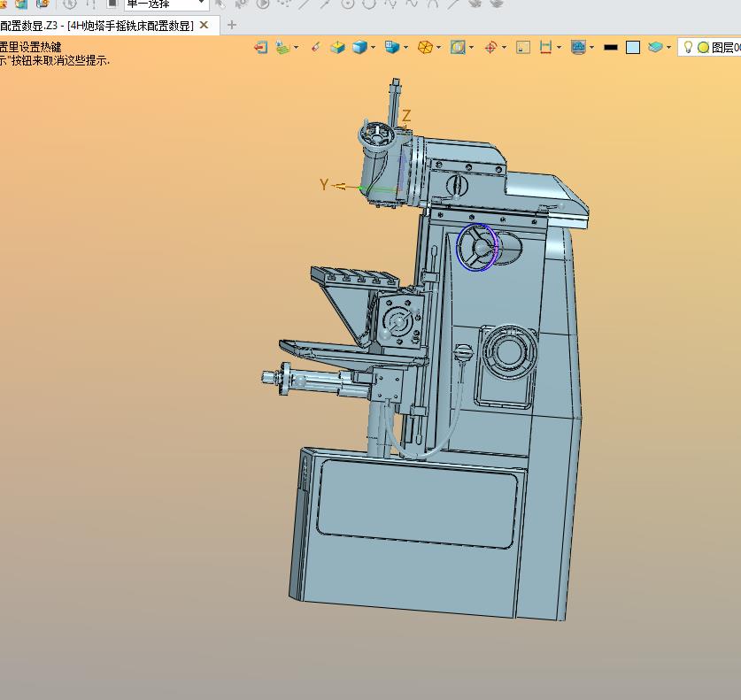Open the 图层 layer selector box
741x700 pixels.
[709, 47]
